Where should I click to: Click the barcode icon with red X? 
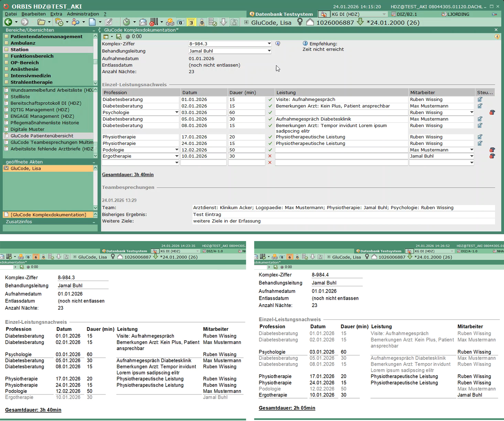pos(154,22)
